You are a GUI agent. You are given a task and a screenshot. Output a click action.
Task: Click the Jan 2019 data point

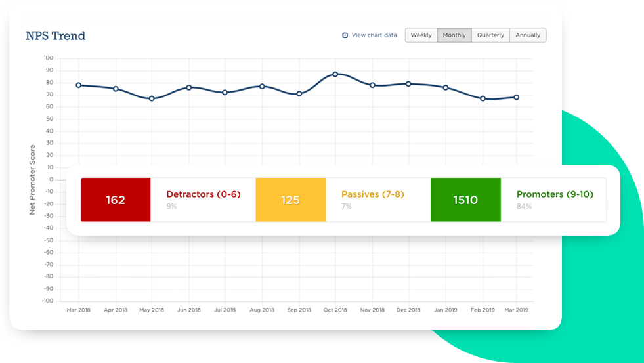click(x=446, y=88)
